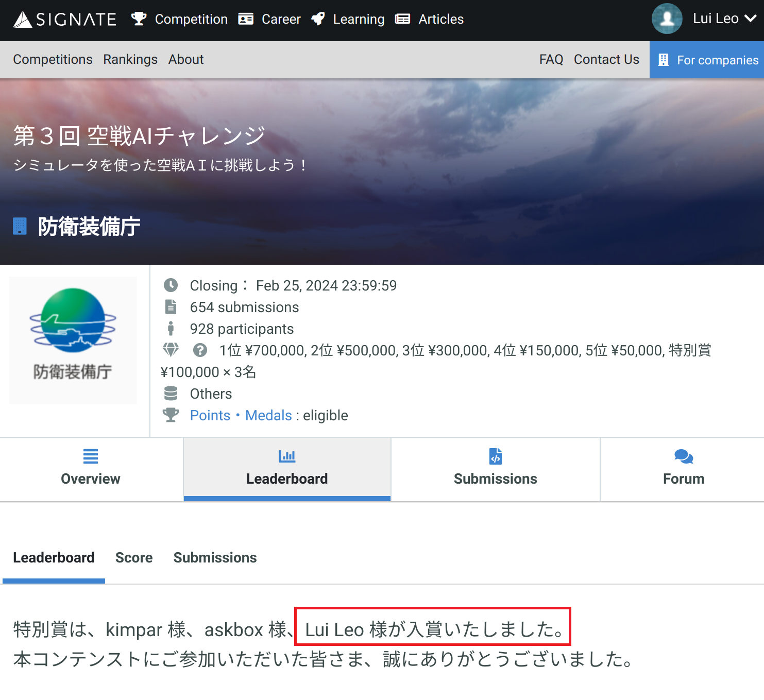Click the For companies building icon
Image resolution: width=764 pixels, height=700 pixels.
[664, 60]
